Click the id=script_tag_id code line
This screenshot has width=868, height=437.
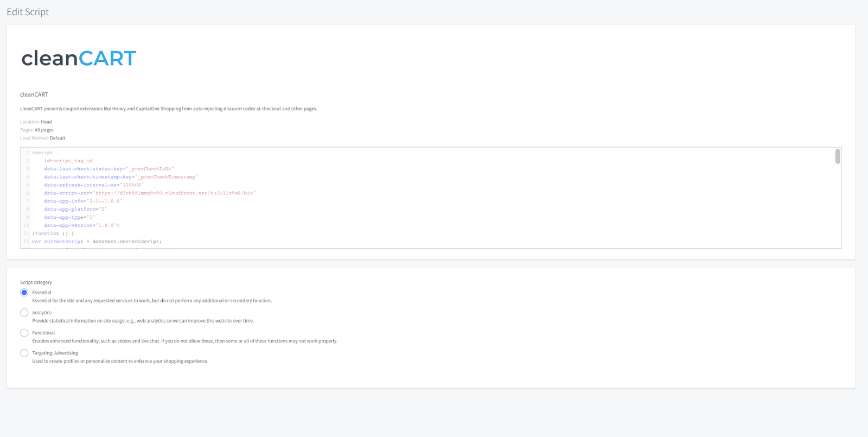[68, 161]
